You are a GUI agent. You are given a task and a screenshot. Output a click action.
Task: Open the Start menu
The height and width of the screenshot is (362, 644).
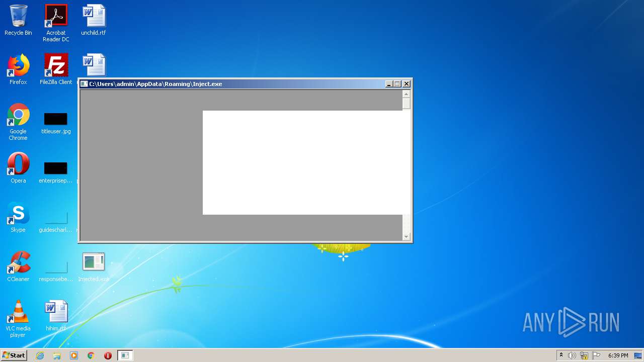click(x=14, y=355)
